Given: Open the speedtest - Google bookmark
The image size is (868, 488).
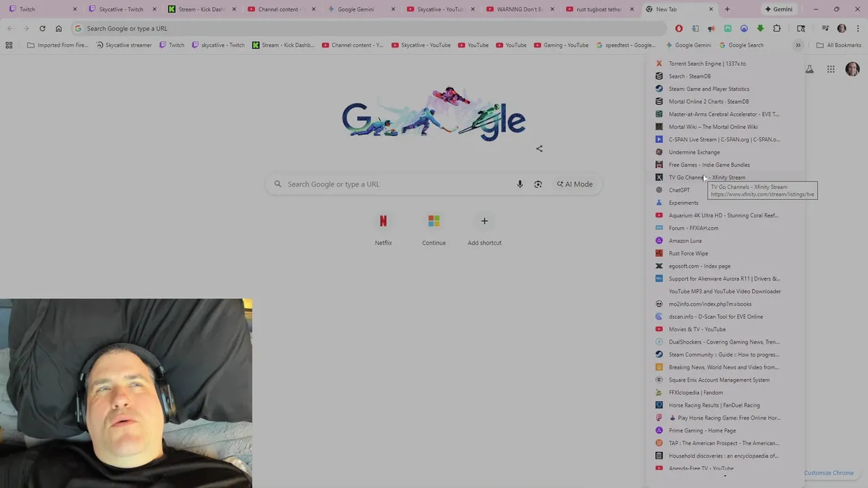Looking at the screenshot, I should pyautogui.click(x=626, y=45).
